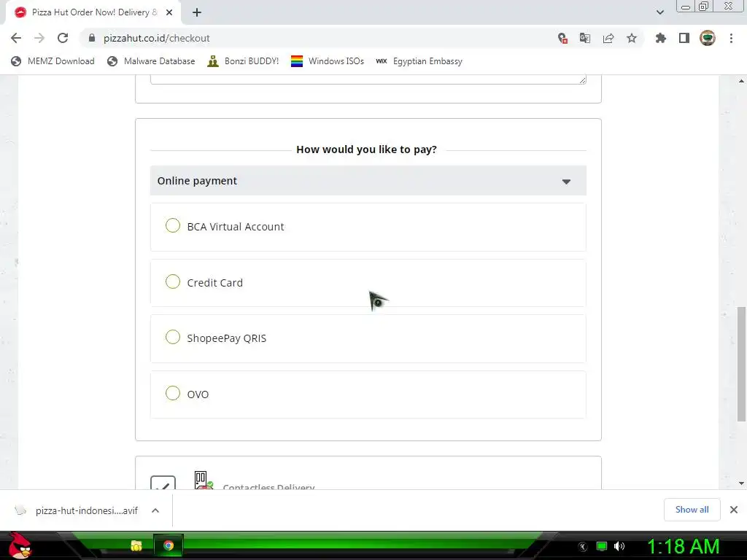Open a new browser tab
Screen dimensions: 747x560
click(197, 12)
